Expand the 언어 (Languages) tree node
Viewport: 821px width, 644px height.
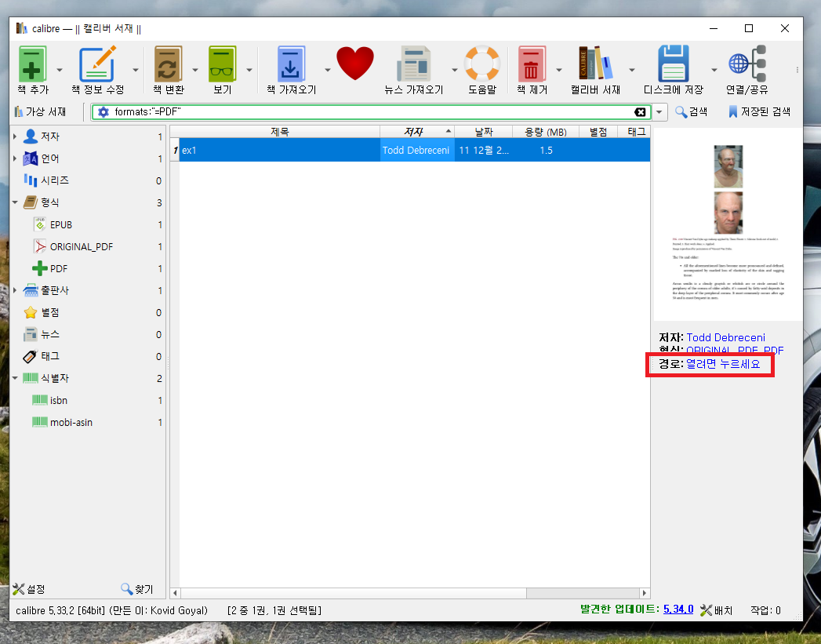click(15, 158)
